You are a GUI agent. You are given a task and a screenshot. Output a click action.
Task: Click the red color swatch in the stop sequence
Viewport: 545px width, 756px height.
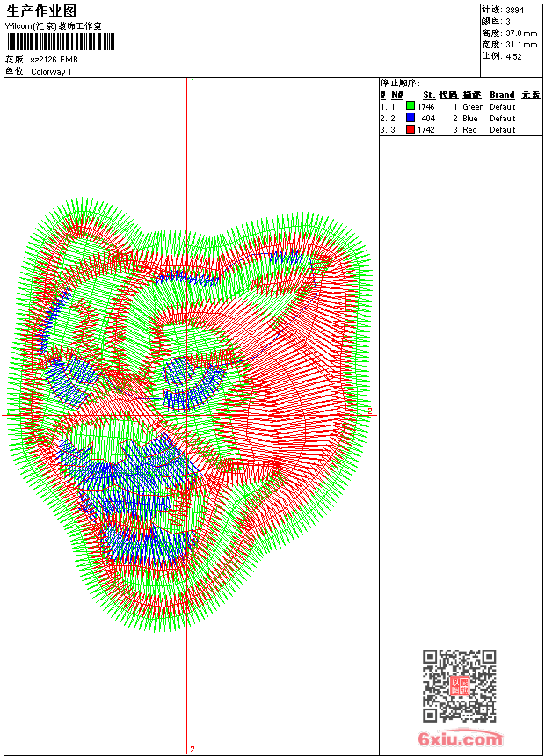coord(411,128)
